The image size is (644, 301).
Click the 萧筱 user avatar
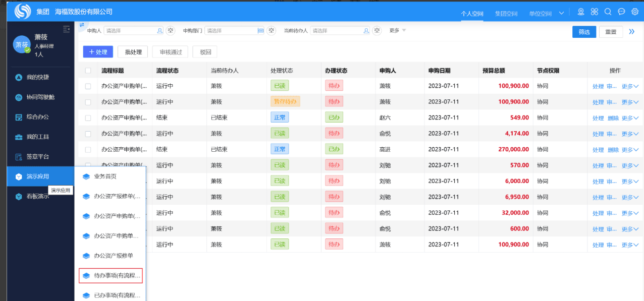coord(22,44)
